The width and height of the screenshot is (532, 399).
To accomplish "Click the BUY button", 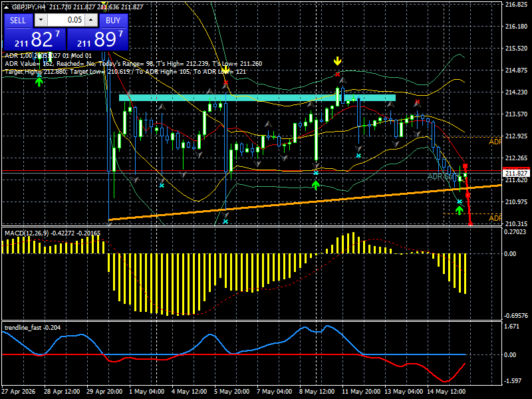I will 113,21.
